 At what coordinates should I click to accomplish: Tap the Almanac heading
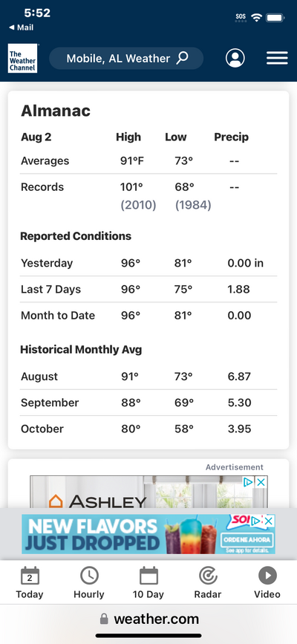[56, 111]
